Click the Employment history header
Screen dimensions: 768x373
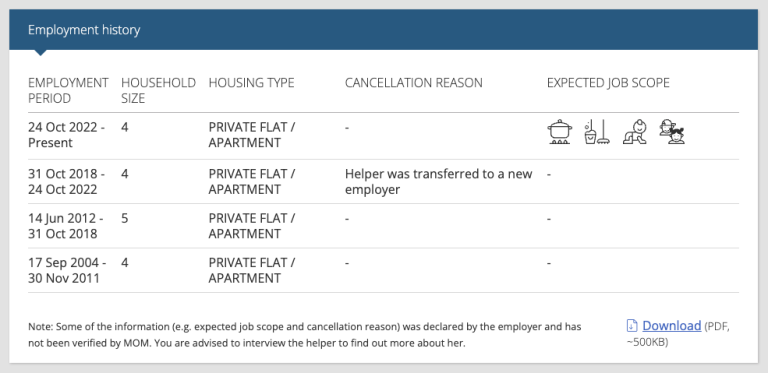(x=84, y=30)
